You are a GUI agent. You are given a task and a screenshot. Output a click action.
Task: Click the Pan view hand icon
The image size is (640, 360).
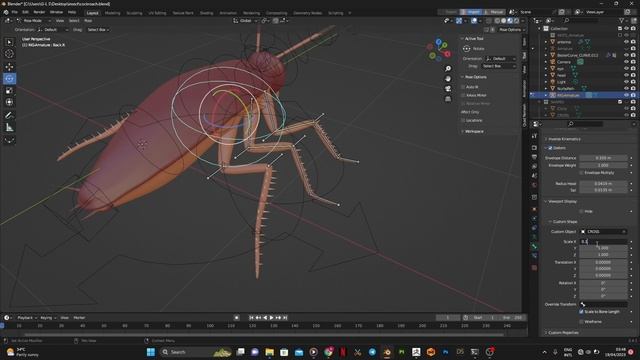[x=448, y=78]
